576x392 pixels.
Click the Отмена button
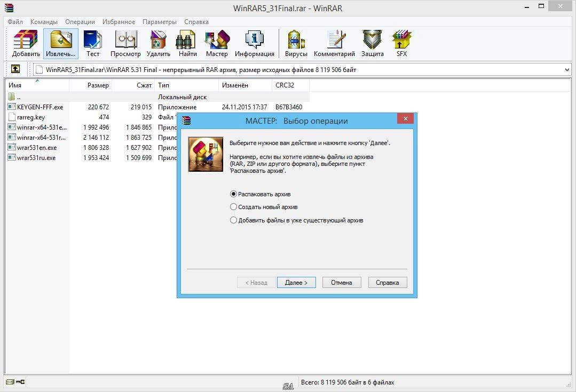342,282
